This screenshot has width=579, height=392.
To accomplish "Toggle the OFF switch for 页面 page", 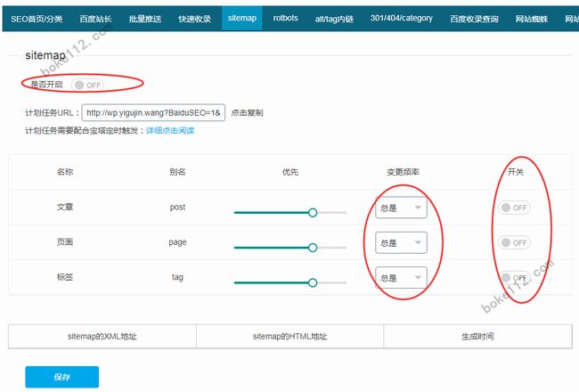I will (x=514, y=242).
